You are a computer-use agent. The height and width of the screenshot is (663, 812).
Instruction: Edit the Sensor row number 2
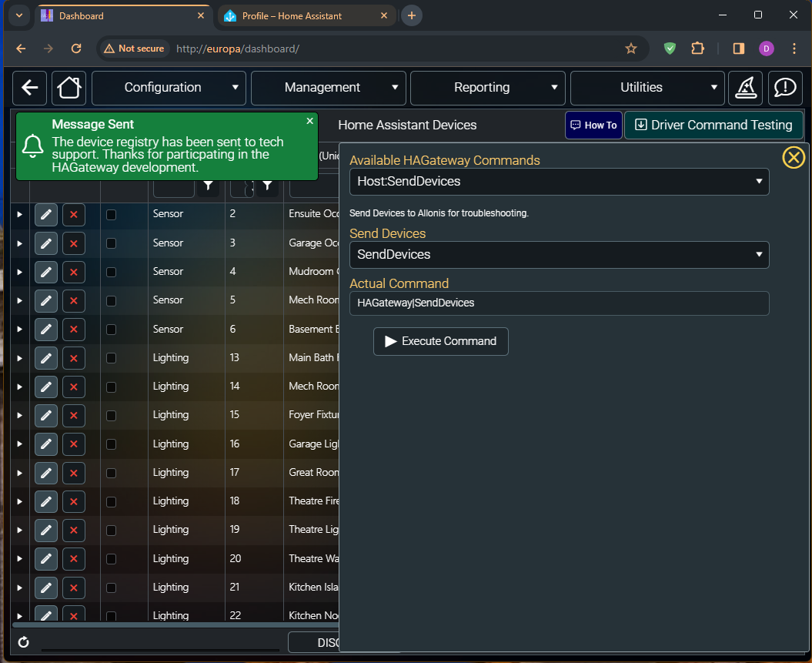pos(46,214)
